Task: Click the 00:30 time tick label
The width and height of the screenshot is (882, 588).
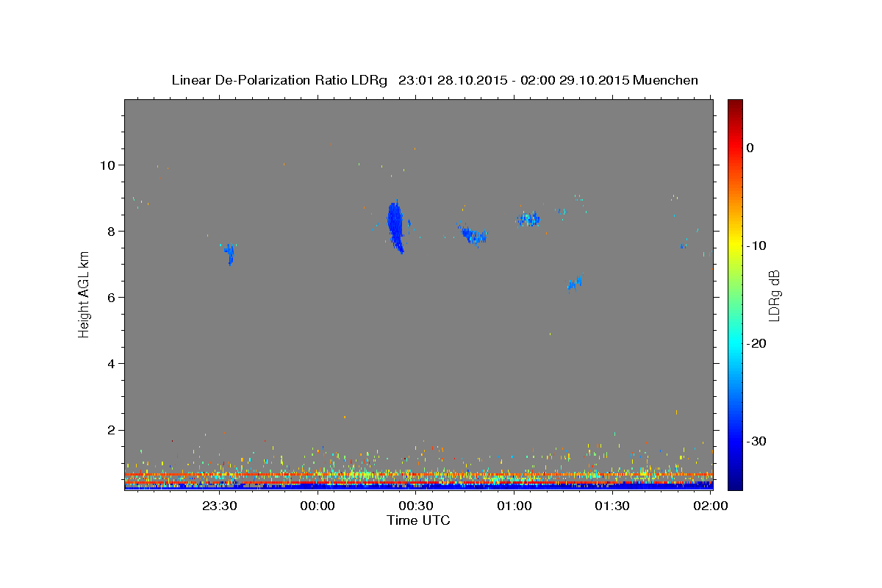Action: [x=416, y=506]
